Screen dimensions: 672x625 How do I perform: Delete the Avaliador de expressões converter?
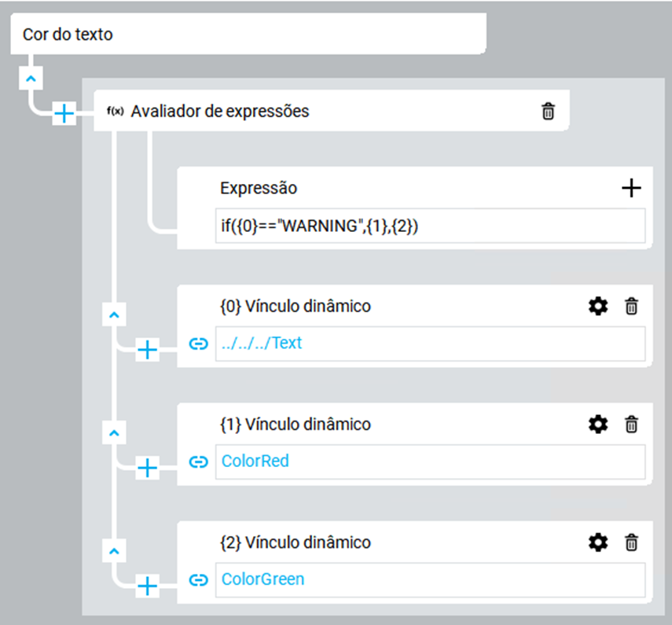[x=549, y=112]
